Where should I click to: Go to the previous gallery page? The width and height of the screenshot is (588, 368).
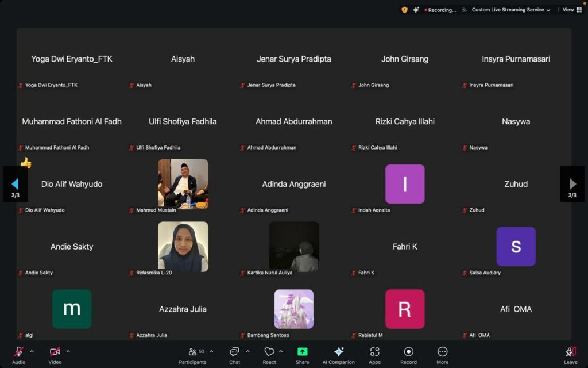click(x=15, y=184)
